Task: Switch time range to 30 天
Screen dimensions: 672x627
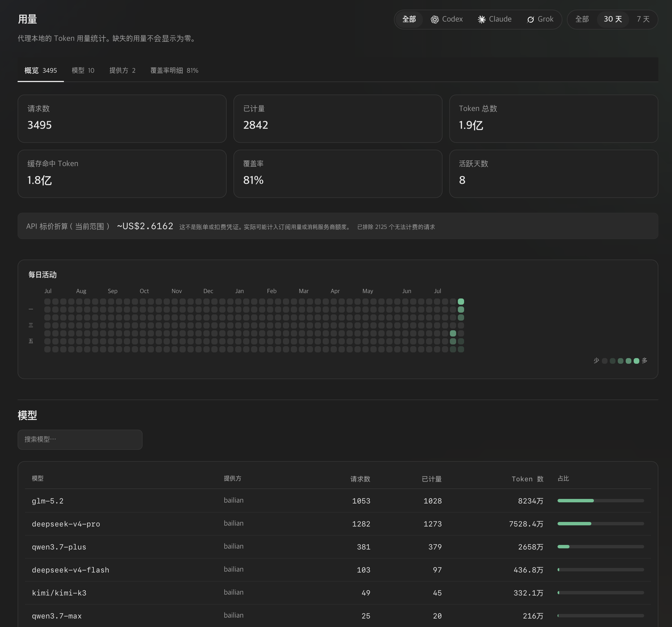Action: [x=613, y=19]
